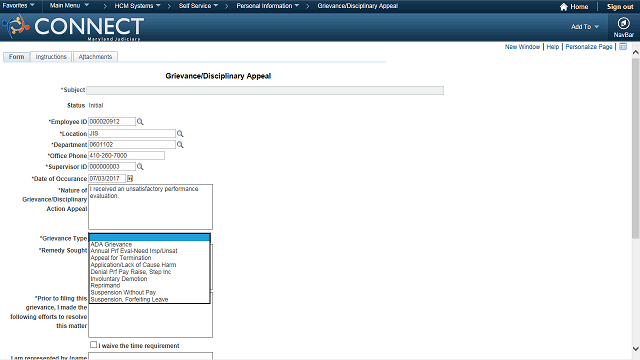Open the NavBar compass icon
640x360 pixels.
pos(623,23)
